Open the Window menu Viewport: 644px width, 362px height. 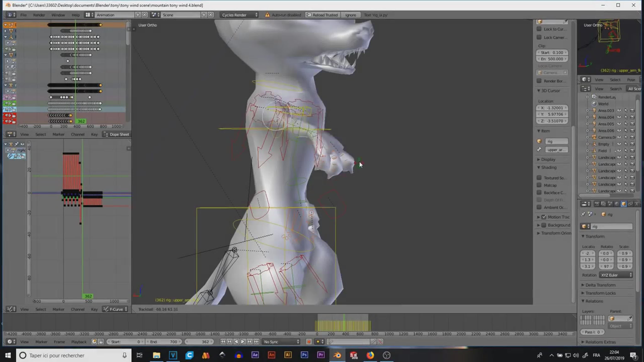pos(58,15)
